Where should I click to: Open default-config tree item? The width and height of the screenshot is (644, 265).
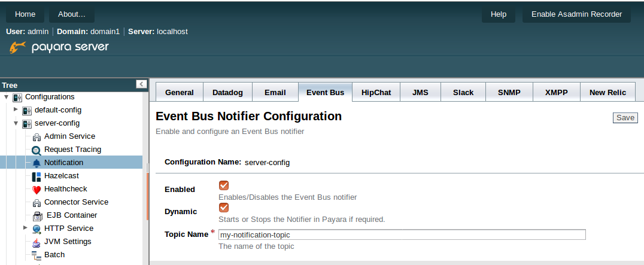pyautogui.click(x=58, y=110)
